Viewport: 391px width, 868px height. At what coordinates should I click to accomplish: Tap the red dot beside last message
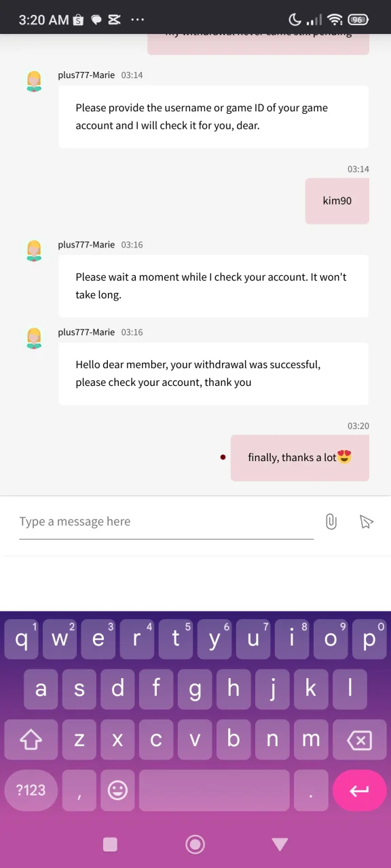coord(223,457)
